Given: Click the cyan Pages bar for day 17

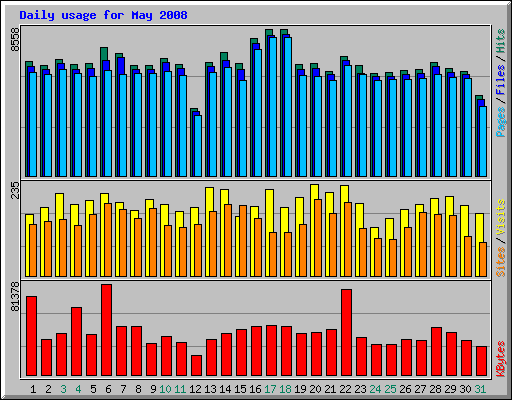Looking at the screenshot, I should pos(273,107).
